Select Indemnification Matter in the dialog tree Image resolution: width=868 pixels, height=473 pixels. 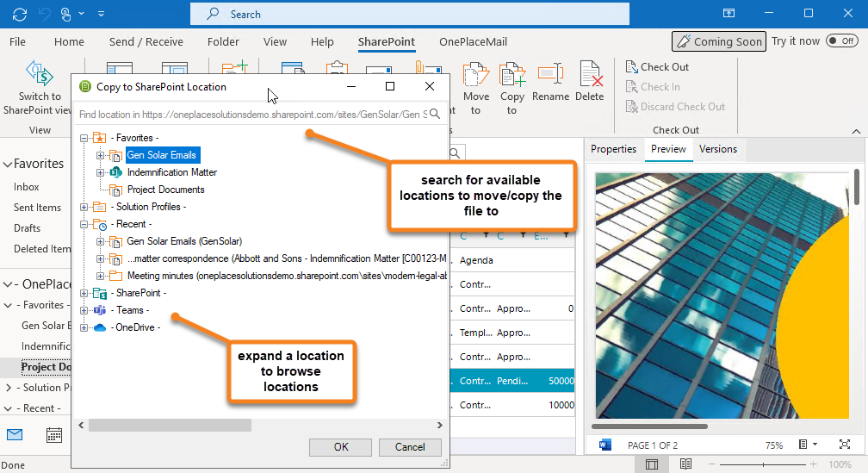coord(172,172)
